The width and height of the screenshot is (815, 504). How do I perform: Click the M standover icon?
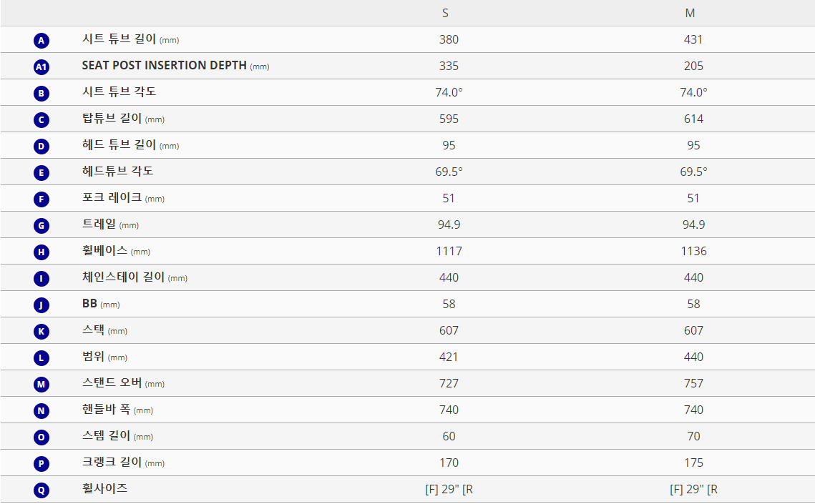point(42,385)
